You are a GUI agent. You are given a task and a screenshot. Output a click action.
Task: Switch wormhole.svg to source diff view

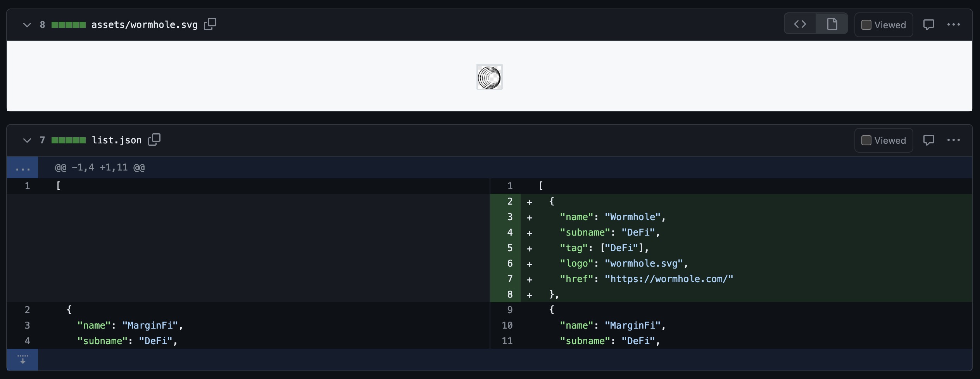point(800,24)
